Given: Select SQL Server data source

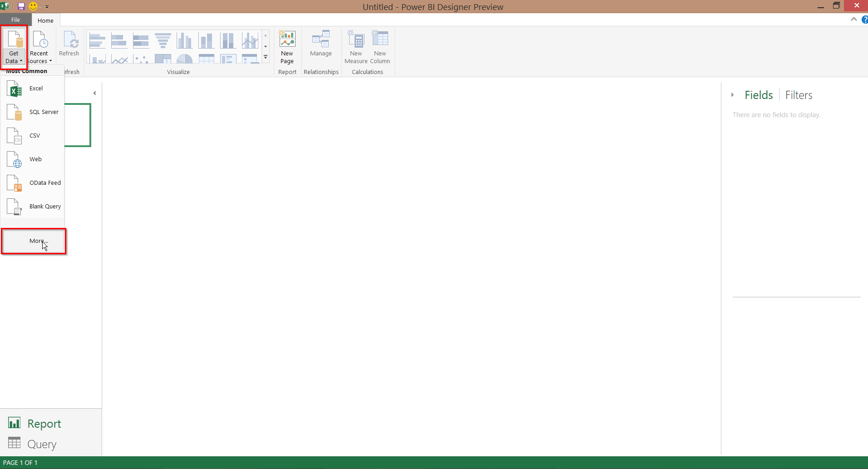Looking at the screenshot, I should 43,112.
